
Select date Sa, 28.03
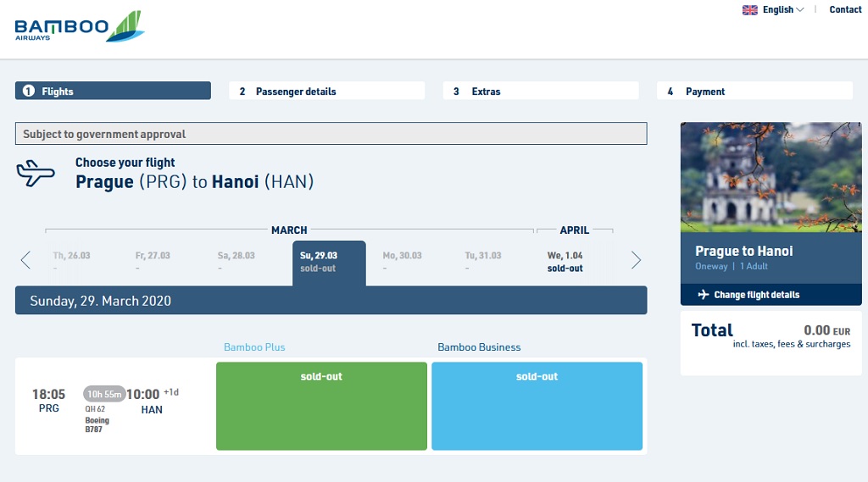[236, 262]
